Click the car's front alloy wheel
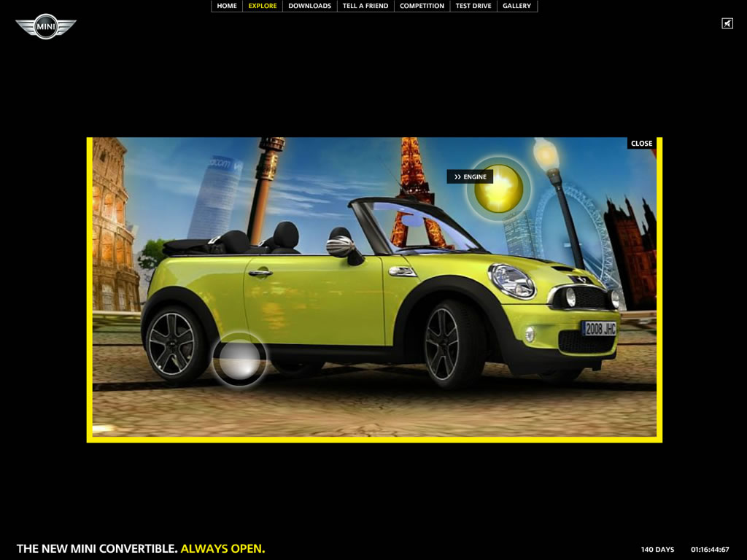747x560 pixels. pyautogui.click(x=443, y=343)
